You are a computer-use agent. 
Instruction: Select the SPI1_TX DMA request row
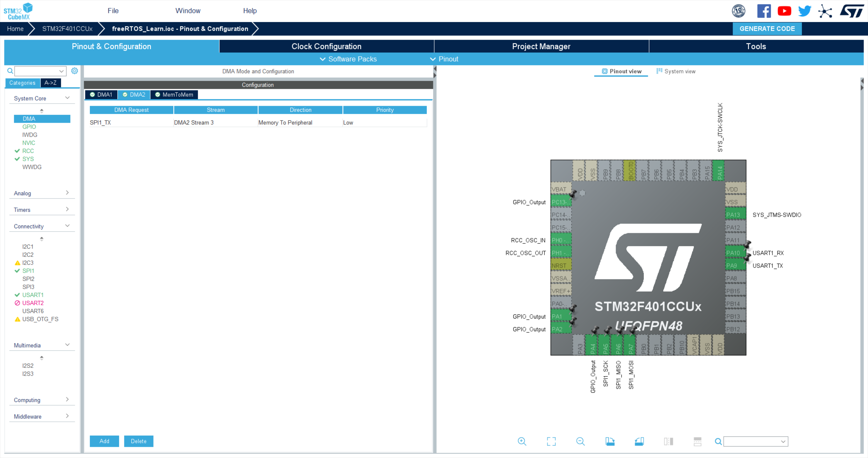[258, 122]
